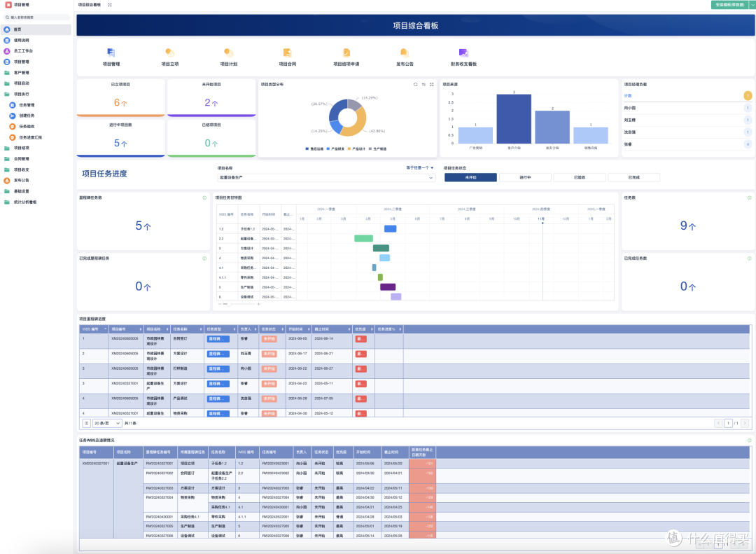Click the info icon on 任务WBS及逾期情况 panel
This screenshot has height=554, width=756.
pyautogui.click(x=749, y=441)
